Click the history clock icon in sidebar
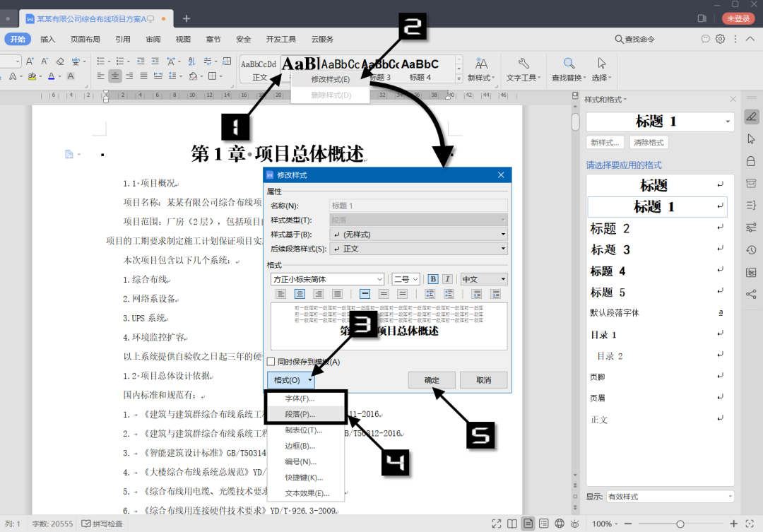Viewport: 763px width, 532px height. [x=751, y=250]
